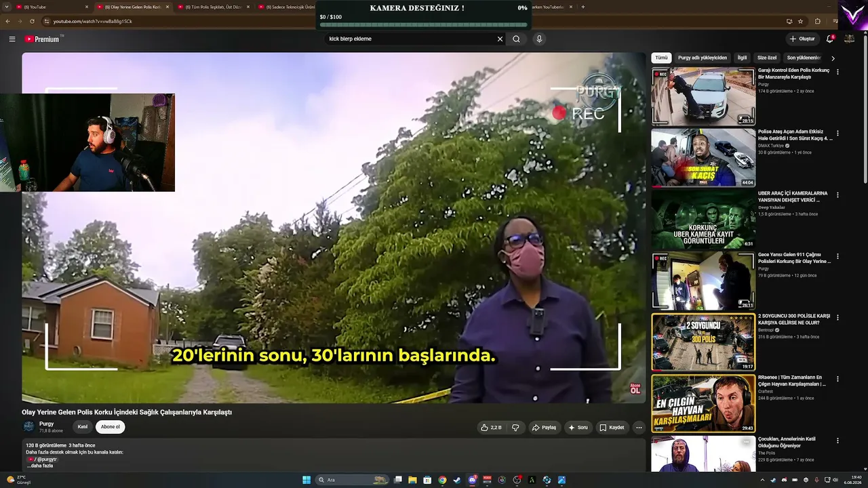Click the 'Katıl' join button
Image resolution: width=868 pixels, height=488 pixels.
coord(83,427)
